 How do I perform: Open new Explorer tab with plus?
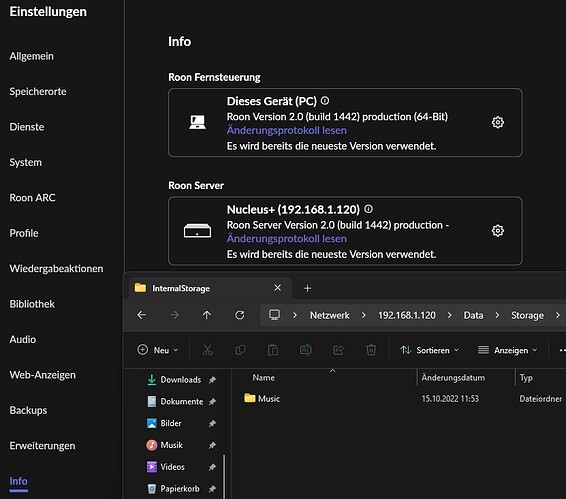(x=308, y=288)
